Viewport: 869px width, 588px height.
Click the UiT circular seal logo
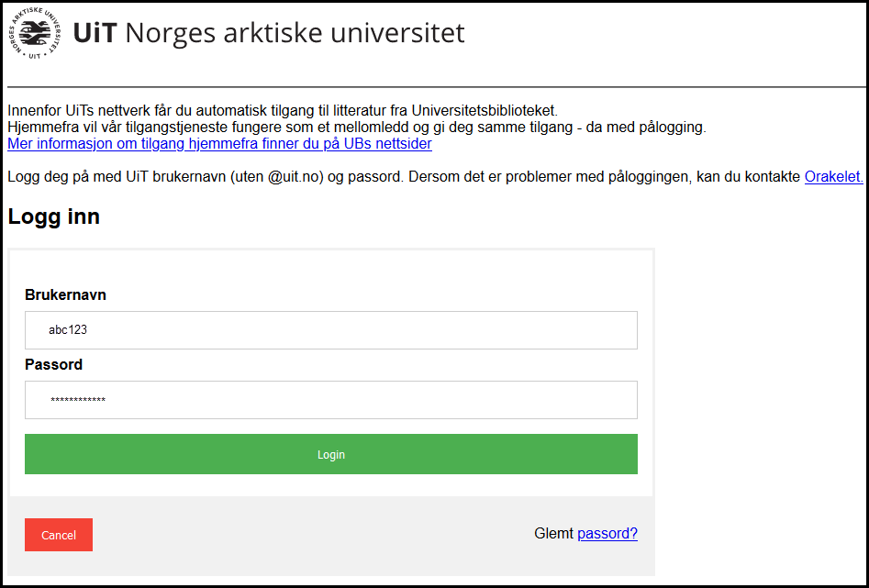[36, 34]
